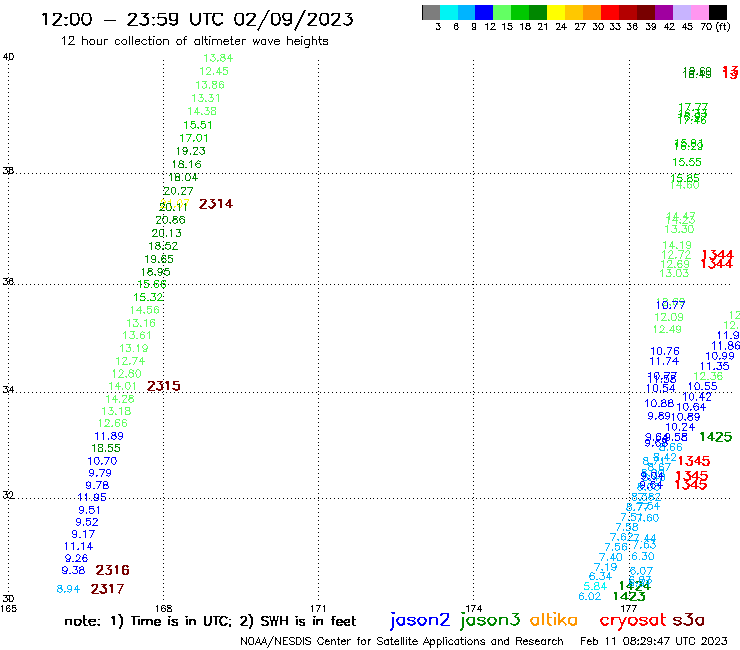Select the s3a legend label
The height and width of the screenshot is (650, 740).
(688, 620)
